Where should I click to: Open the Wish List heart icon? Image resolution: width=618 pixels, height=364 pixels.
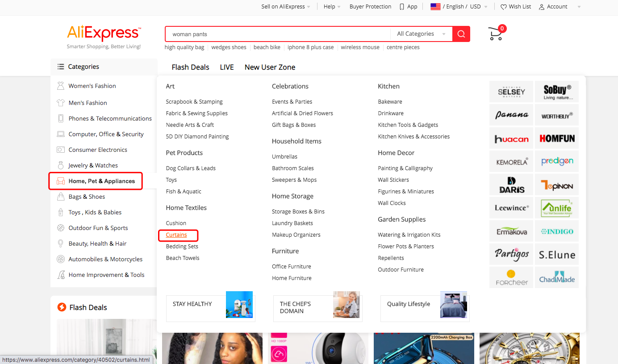504,7
